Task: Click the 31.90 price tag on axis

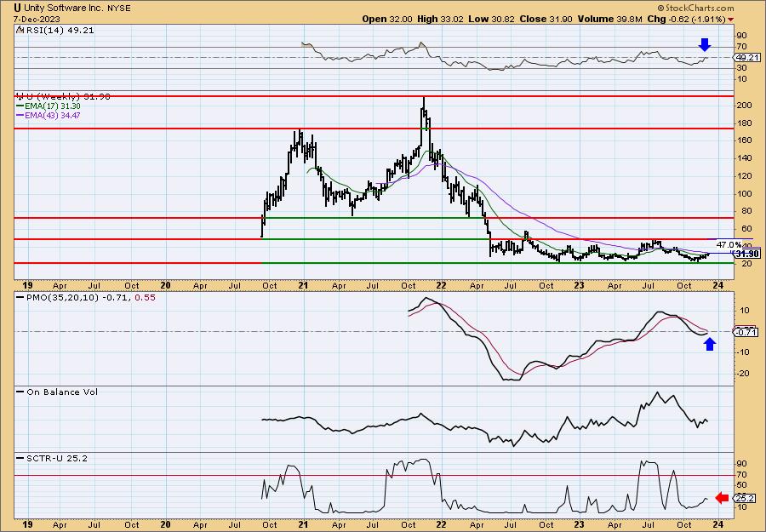Action: [x=746, y=254]
